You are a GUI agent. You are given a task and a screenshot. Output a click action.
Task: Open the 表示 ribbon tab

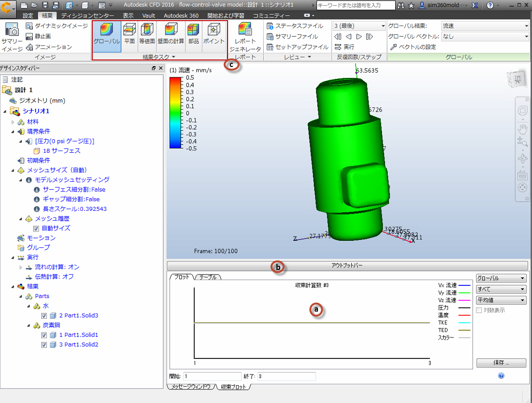click(128, 15)
